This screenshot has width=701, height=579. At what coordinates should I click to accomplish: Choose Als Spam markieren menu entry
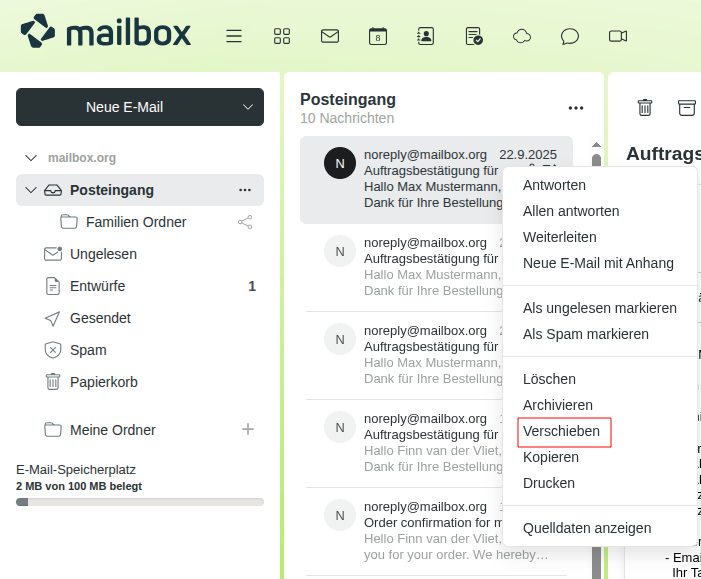tap(586, 334)
